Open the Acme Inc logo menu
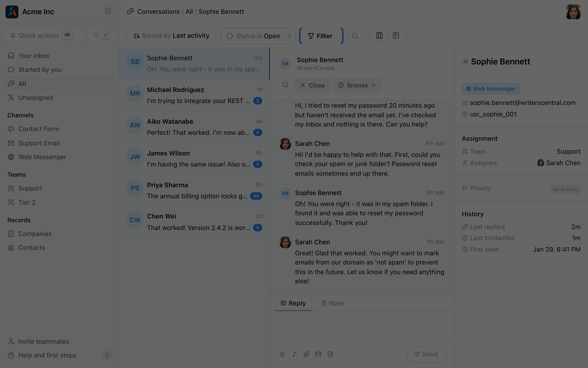The image size is (588, 368). 12,12
